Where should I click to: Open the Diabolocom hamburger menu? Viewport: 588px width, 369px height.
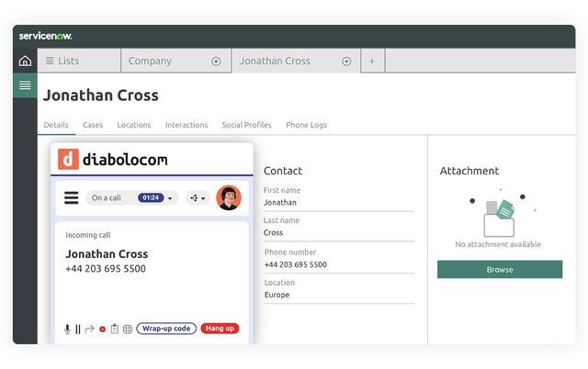click(72, 197)
